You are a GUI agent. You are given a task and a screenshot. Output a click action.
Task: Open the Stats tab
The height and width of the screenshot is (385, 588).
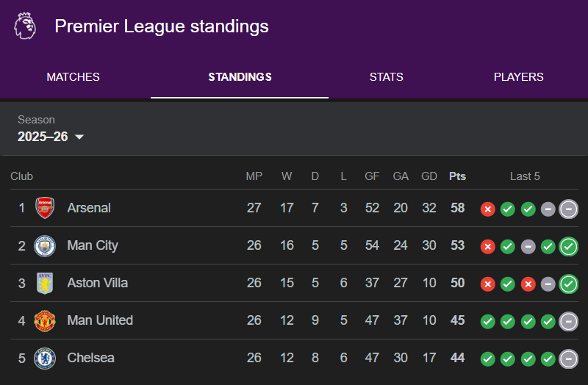click(386, 77)
